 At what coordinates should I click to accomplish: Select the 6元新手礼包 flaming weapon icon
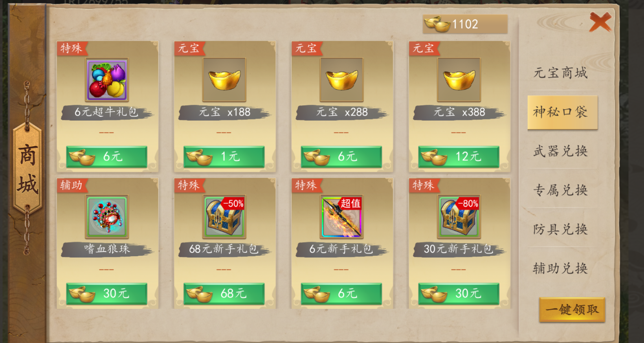coord(341,217)
